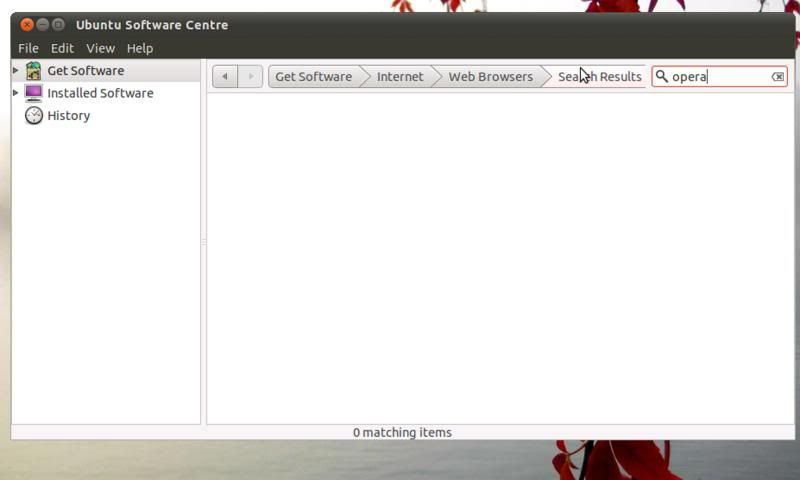The image size is (800, 480).
Task: Go back using the left arrow button
Action: pos(225,77)
